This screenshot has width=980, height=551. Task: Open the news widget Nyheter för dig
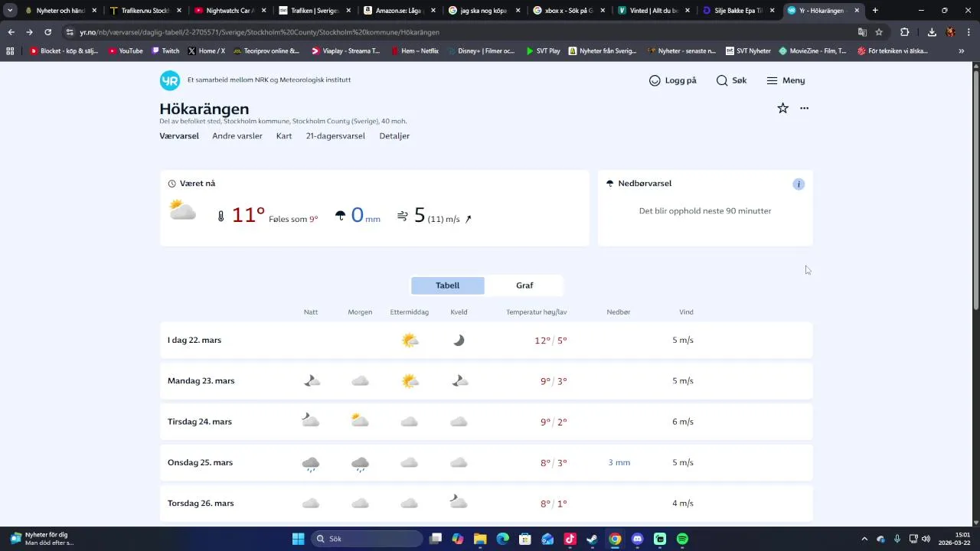click(42, 539)
